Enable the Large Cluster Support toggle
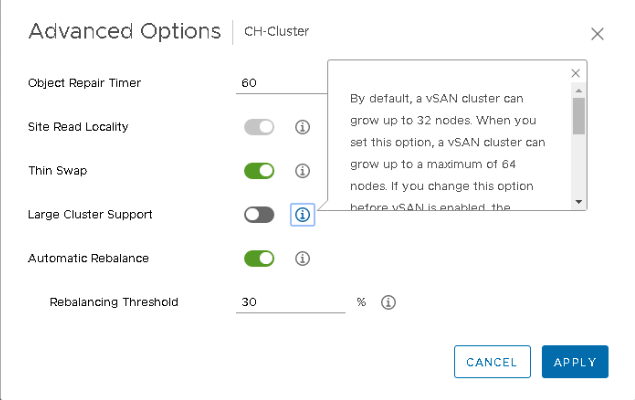This screenshot has height=400, width=635. point(259,214)
